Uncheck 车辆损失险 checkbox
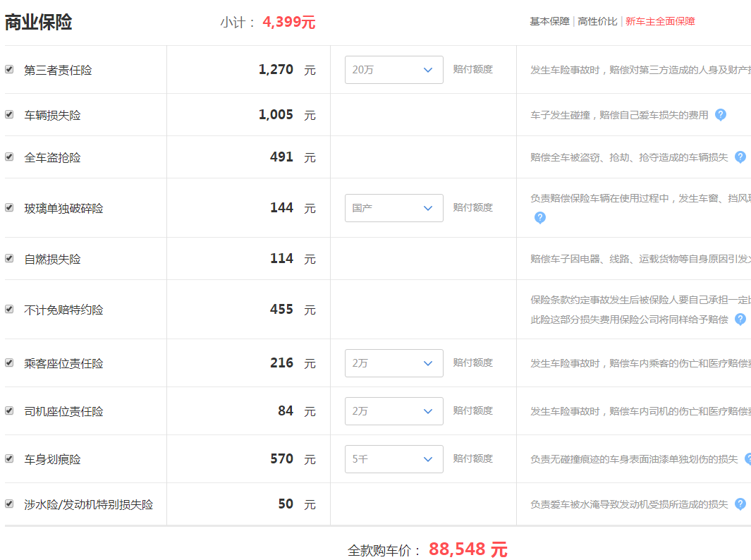 (x=9, y=114)
